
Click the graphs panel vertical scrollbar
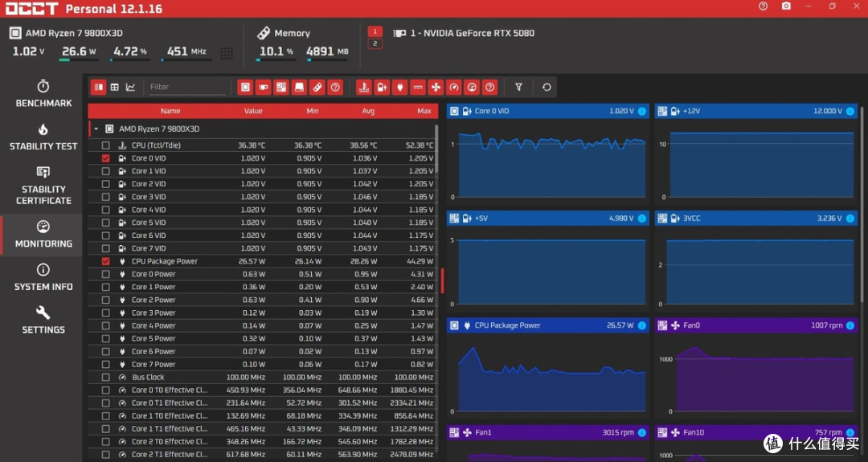[x=862, y=205]
